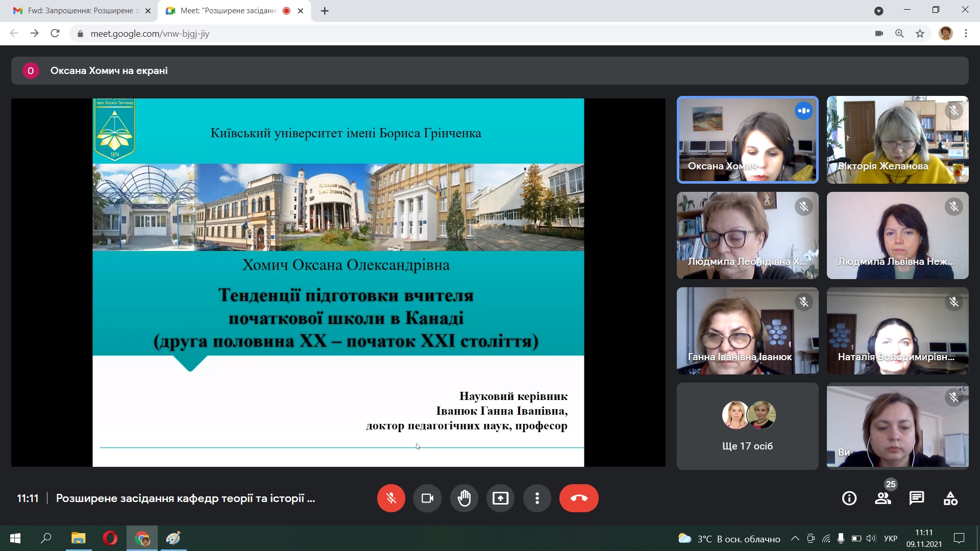Image resolution: width=980 pixels, height=551 pixels.
Task: Raise hand in the meeting
Action: [x=464, y=498]
